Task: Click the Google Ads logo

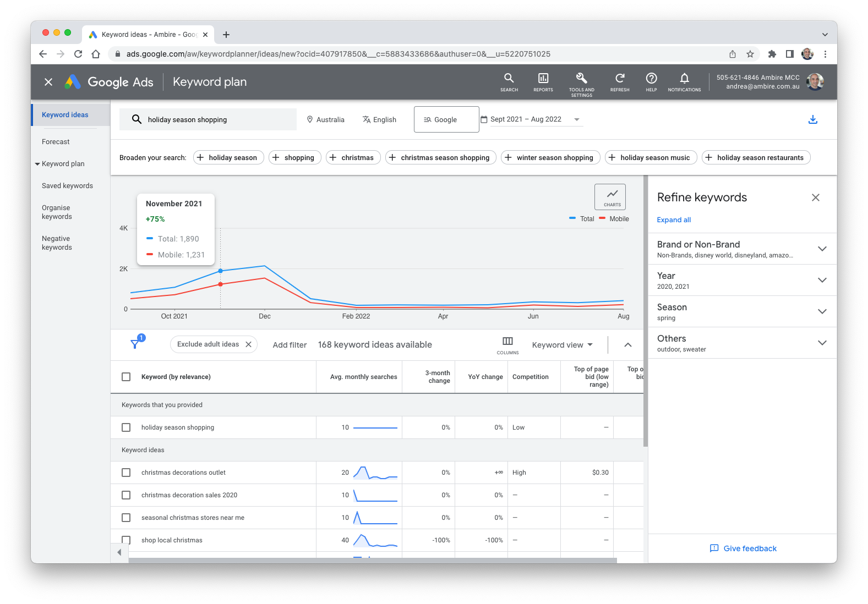Action: tap(109, 82)
